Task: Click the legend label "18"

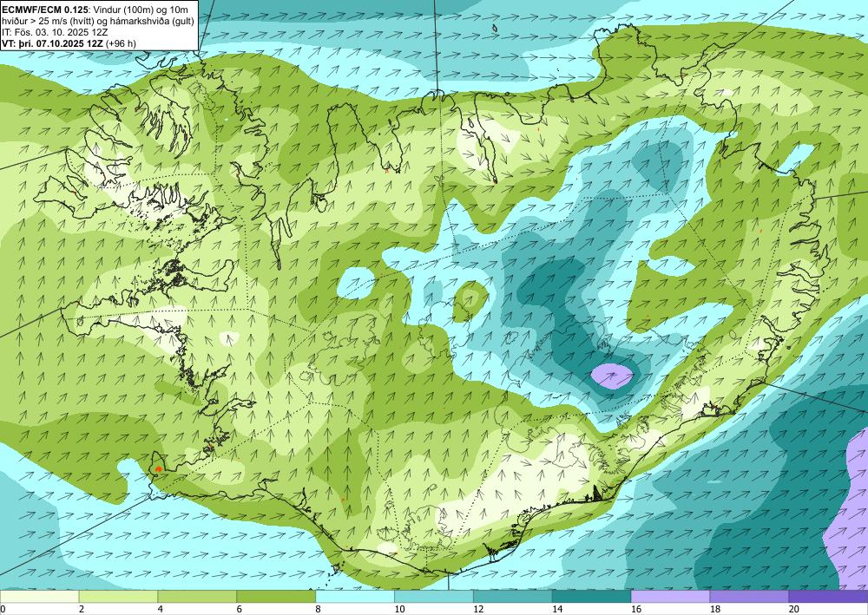Action: point(714,609)
